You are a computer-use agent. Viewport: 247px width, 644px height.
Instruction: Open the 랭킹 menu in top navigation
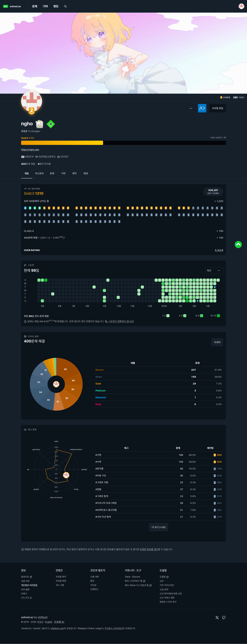56,6
